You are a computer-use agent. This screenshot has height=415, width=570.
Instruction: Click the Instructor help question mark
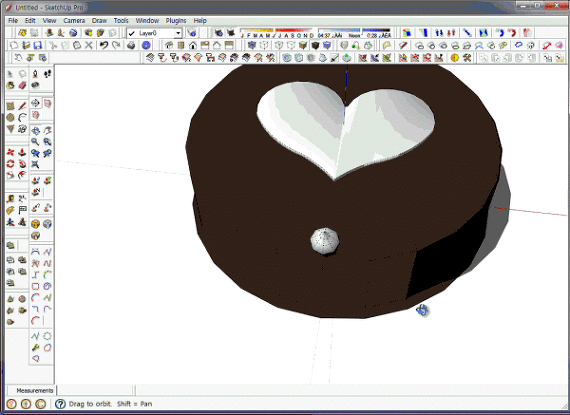coord(60,404)
